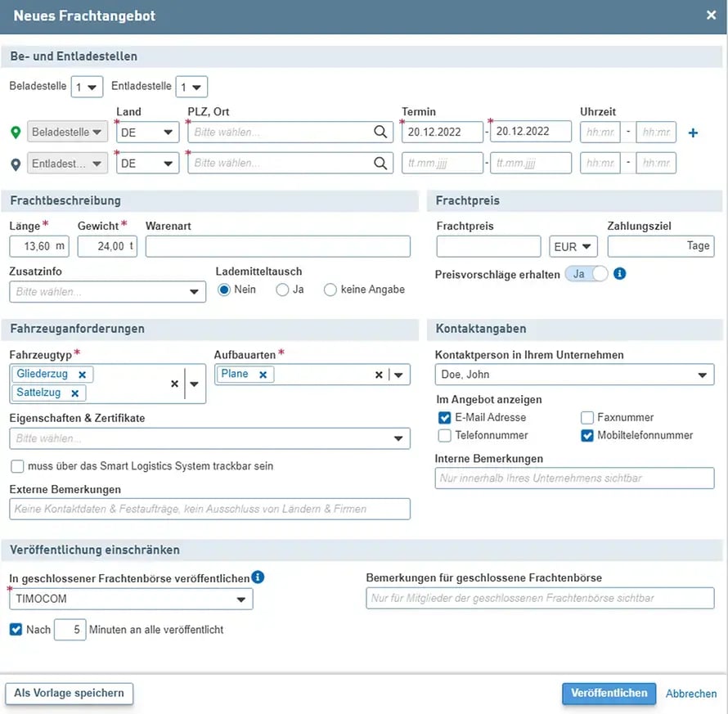This screenshot has height=714, width=728.
Task: Open EUR currency dropdown
Action: (573, 246)
